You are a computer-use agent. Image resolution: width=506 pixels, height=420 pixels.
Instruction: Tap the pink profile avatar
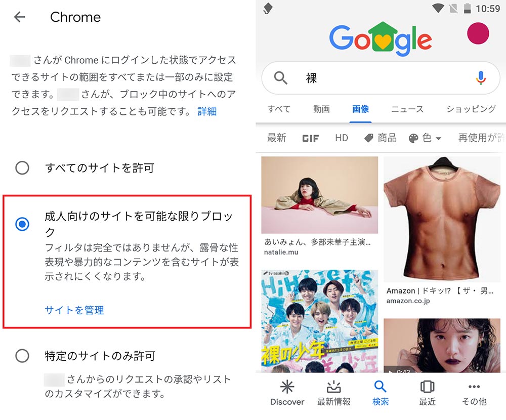(x=478, y=33)
